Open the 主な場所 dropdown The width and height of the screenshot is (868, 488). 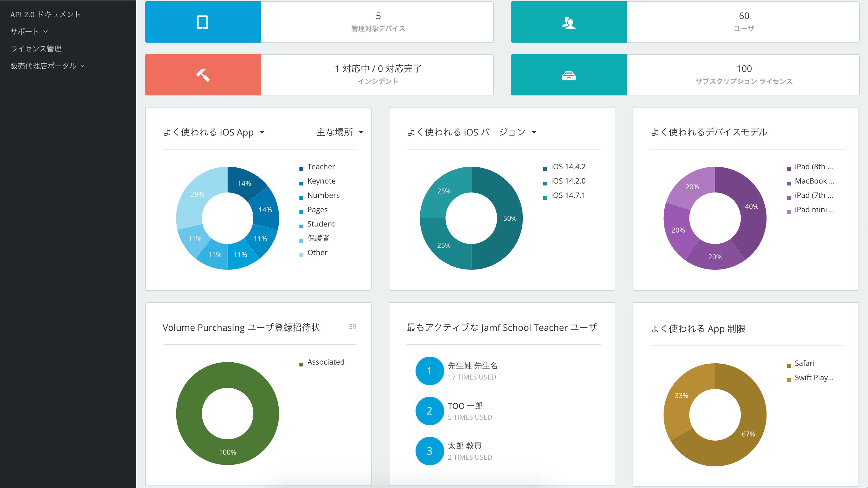(x=339, y=133)
